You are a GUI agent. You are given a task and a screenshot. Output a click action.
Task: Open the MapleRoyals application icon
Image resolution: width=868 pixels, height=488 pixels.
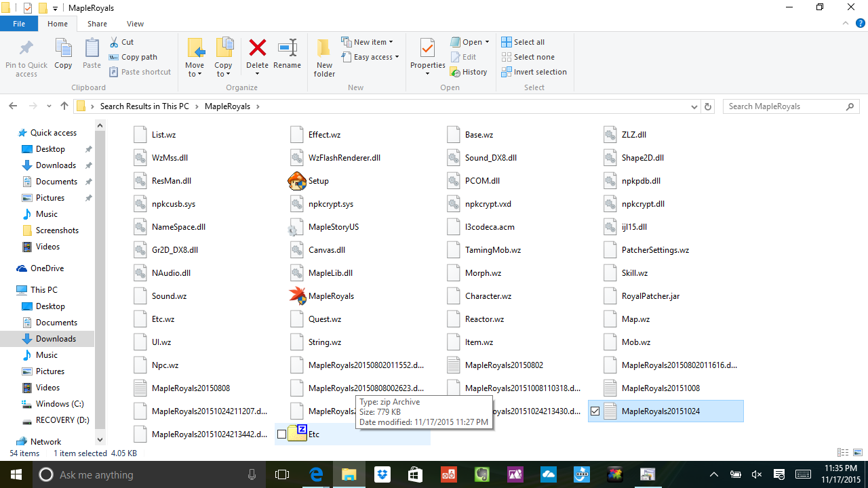297,296
